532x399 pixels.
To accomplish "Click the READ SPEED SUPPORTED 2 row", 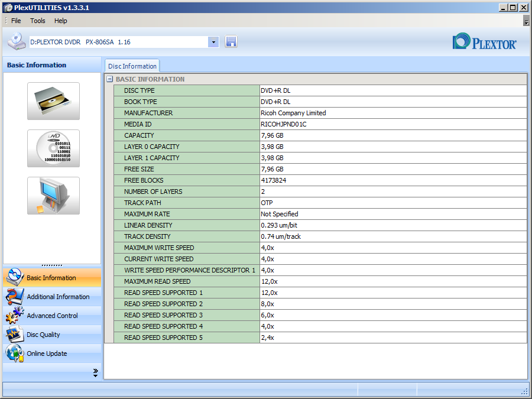I will 320,304.
